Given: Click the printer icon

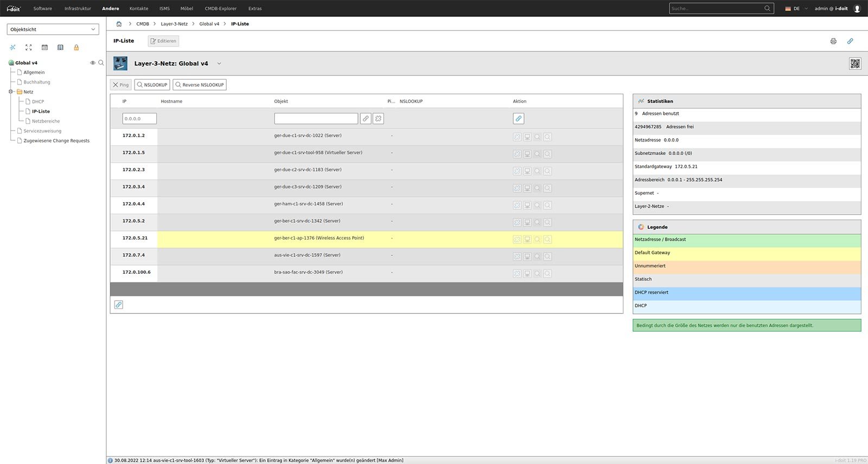Looking at the screenshot, I should click(833, 41).
